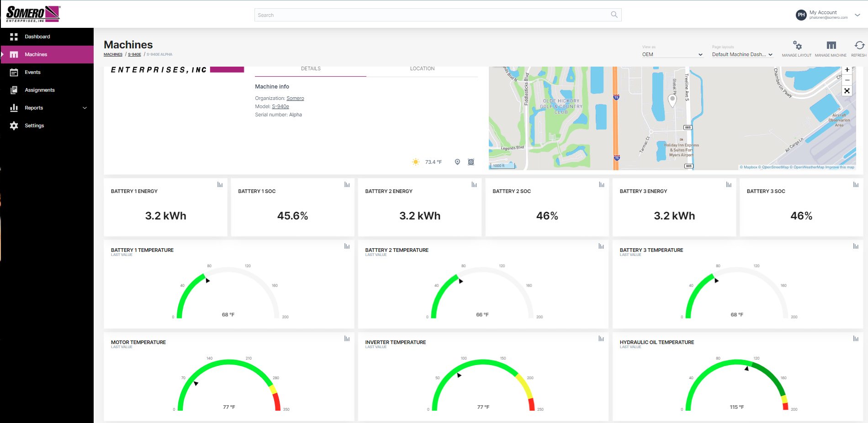The image size is (868, 423).
Task: Zoom out on the map
Action: pos(847,80)
